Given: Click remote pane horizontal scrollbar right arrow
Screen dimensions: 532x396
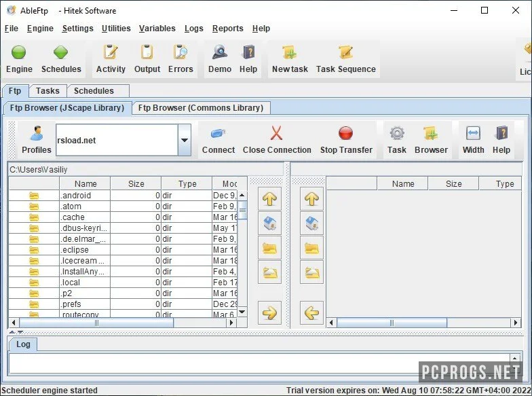Looking at the screenshot, I should (516, 323).
